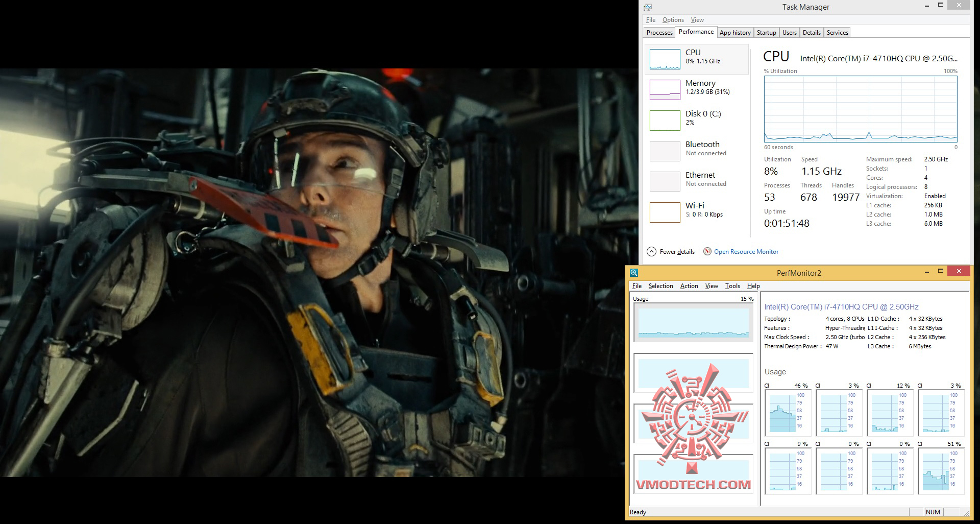Maximize the Task Manager window
Viewport: 980px width, 524px height.
coord(941,6)
